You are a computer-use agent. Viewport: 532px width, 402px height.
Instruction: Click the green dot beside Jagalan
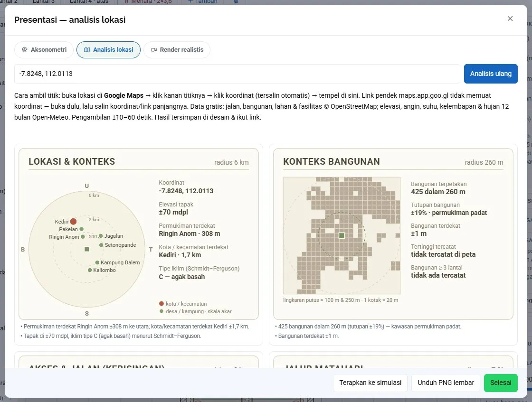[101, 236]
